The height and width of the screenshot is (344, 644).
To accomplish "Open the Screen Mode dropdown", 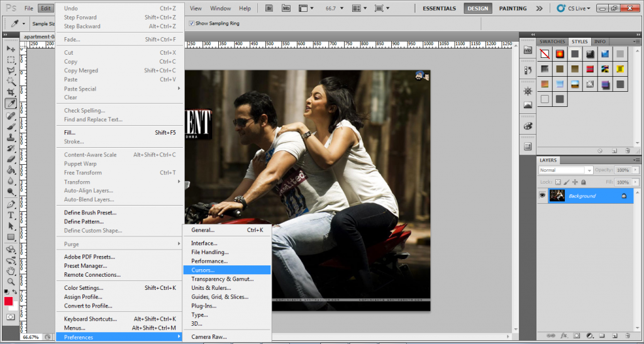I will 382,8.
